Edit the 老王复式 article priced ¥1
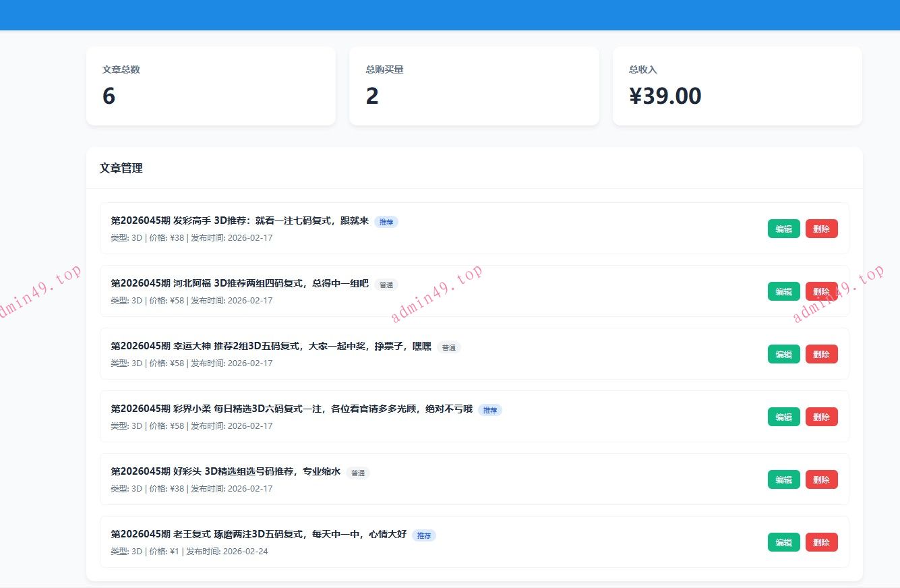This screenshot has width=900, height=588. tap(783, 542)
